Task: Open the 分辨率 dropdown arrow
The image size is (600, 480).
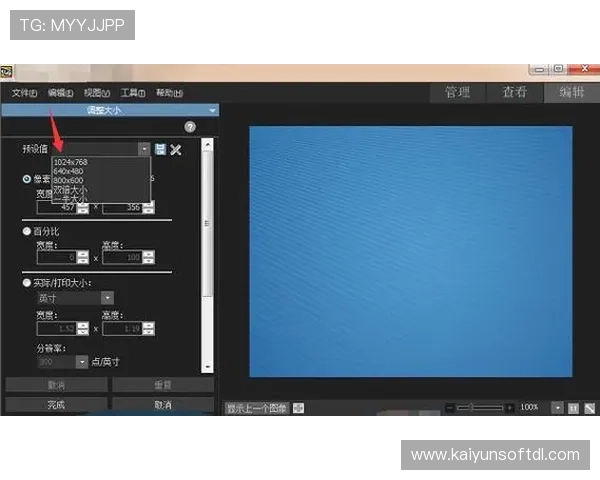Action: coord(82,362)
